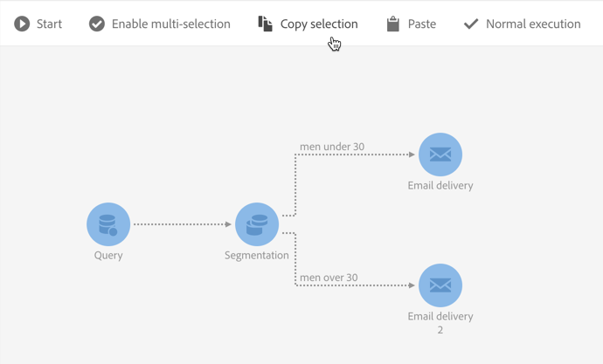603x364 pixels.
Task: Click the Paste label
Action: coord(422,24)
